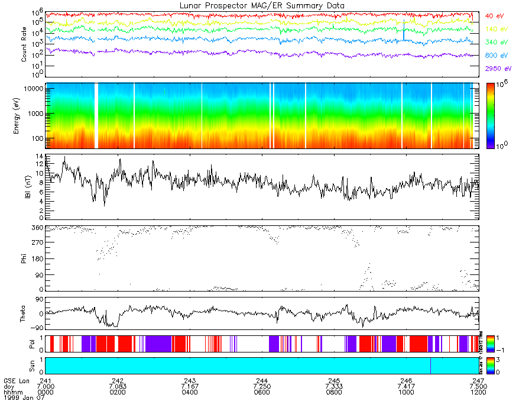
Task: Click the '0200' time tick label
Action: 118,392
